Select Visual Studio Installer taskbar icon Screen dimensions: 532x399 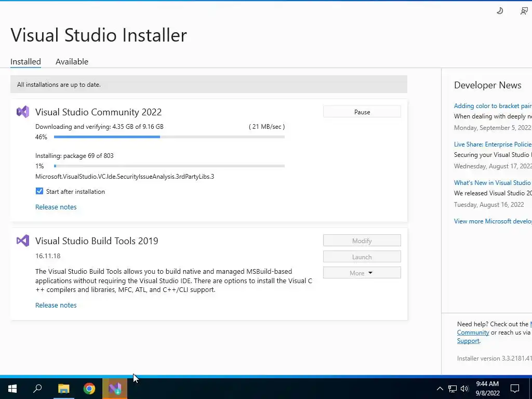115,389
